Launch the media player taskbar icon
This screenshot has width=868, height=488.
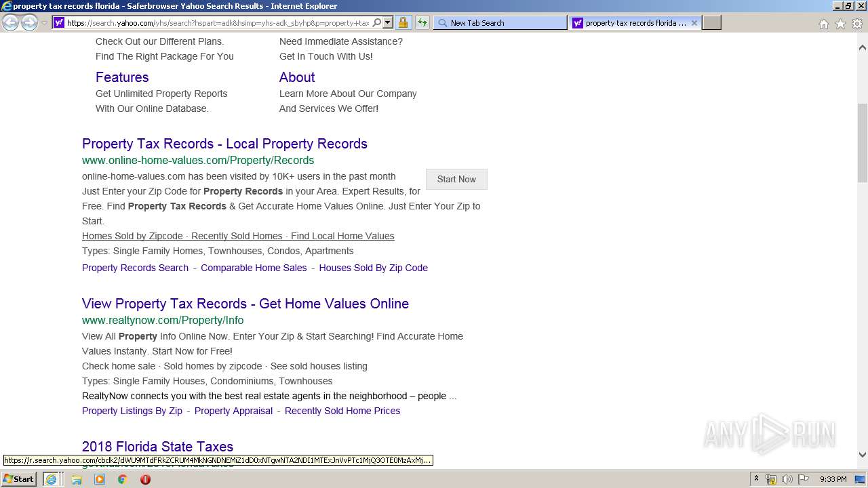point(100,479)
